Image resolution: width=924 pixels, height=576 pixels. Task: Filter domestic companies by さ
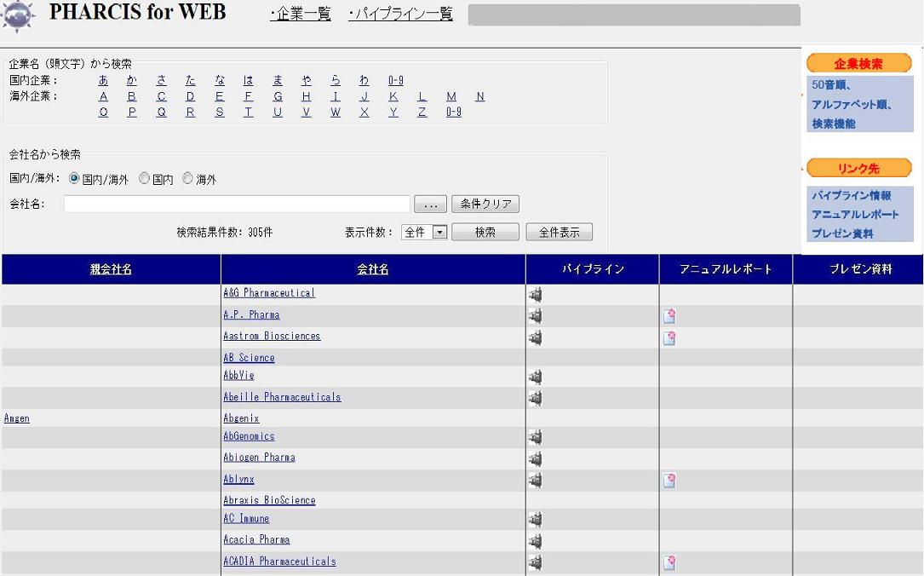click(162, 80)
